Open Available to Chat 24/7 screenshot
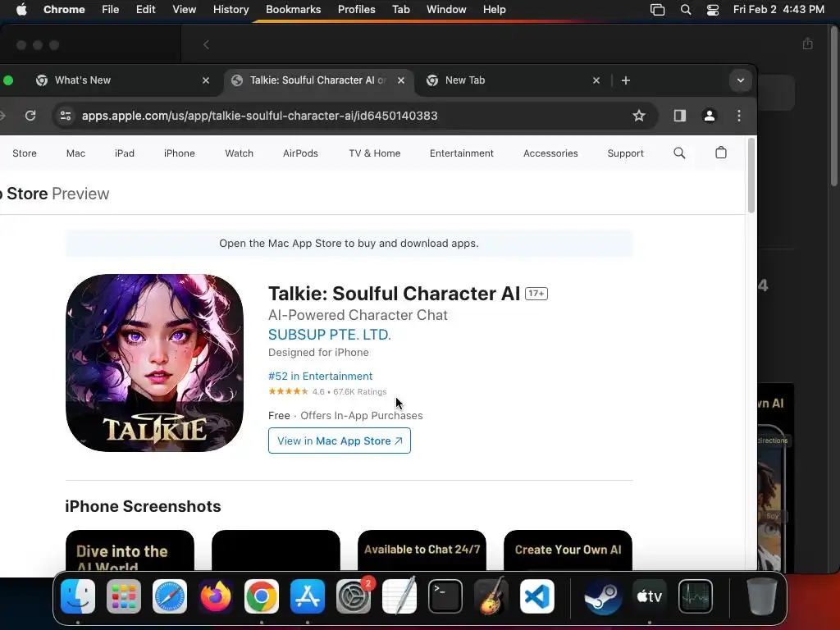The height and width of the screenshot is (630, 840). [x=422, y=550]
